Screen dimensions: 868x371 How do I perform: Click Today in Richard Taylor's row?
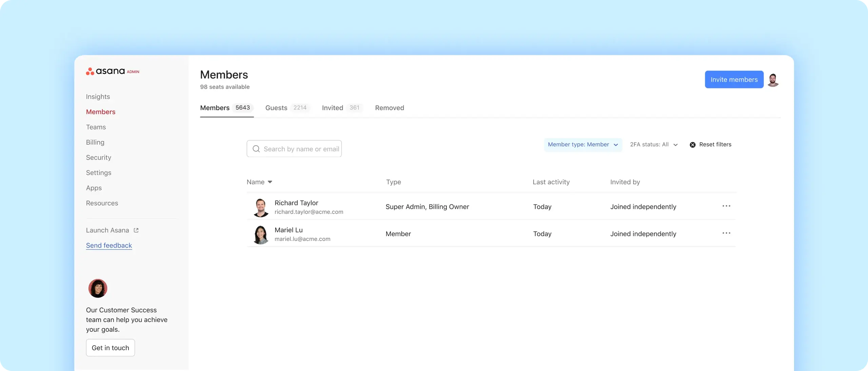click(542, 207)
